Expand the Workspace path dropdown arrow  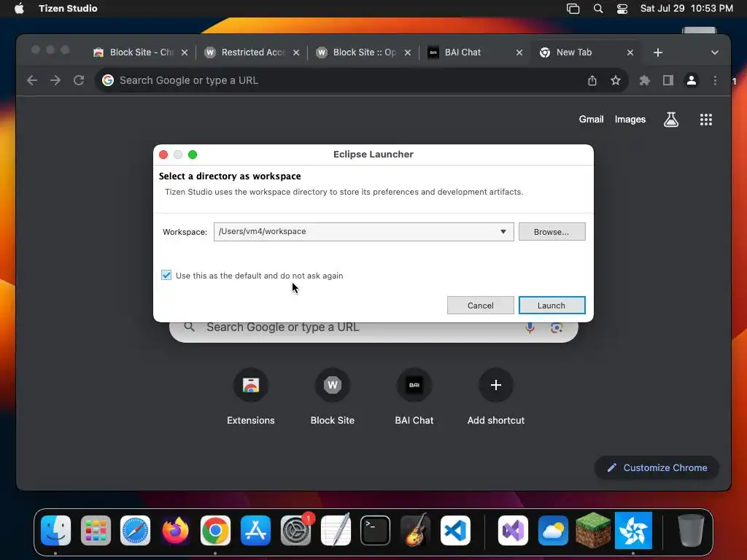(x=503, y=231)
